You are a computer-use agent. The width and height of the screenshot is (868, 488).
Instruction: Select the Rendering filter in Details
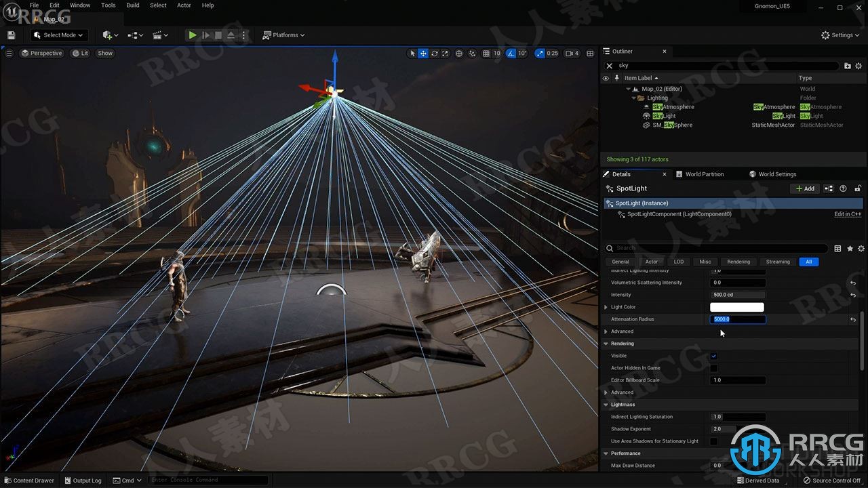coord(738,262)
